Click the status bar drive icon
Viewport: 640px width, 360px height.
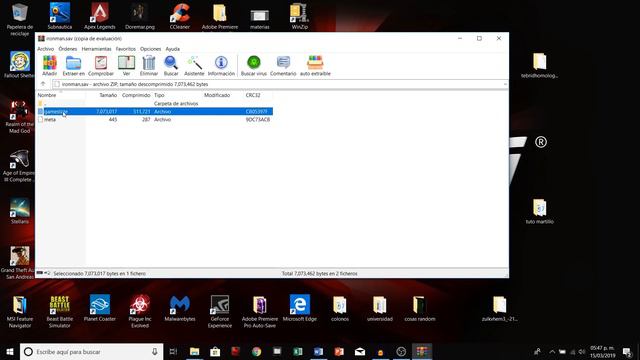pyautogui.click(x=40, y=273)
